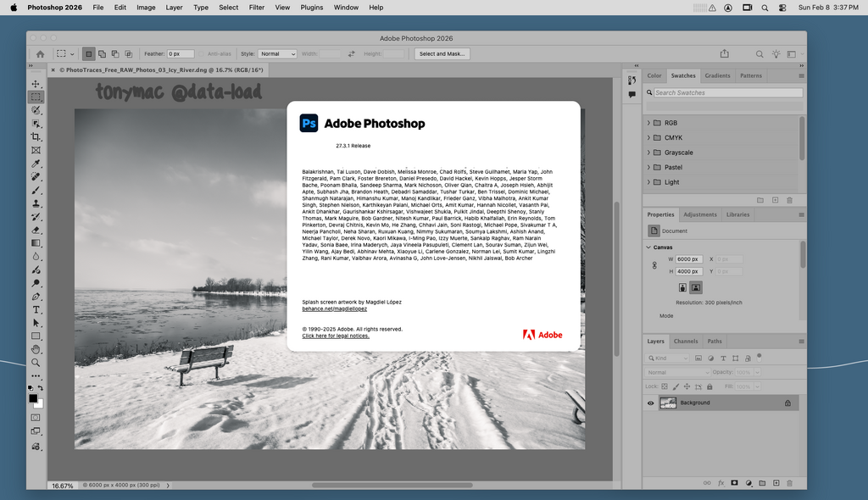
Task: Select the Zoom tool in toolbar
Action: pyautogui.click(x=36, y=363)
